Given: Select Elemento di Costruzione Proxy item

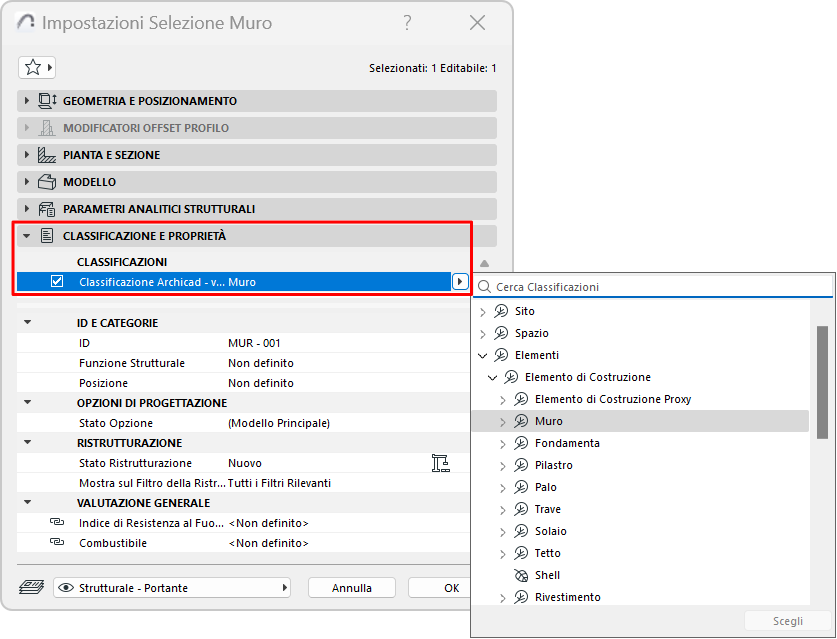Looking at the screenshot, I should pos(613,399).
